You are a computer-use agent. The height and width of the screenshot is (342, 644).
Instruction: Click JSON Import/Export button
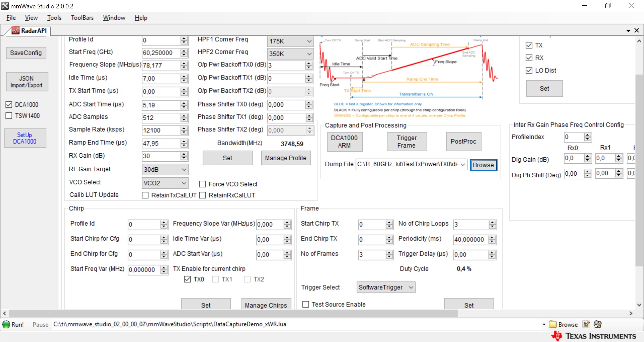pos(27,82)
